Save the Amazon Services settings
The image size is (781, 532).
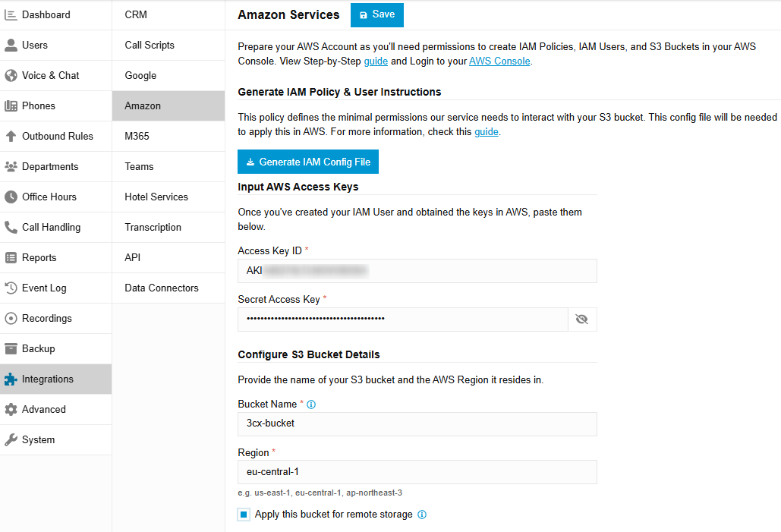coord(377,15)
